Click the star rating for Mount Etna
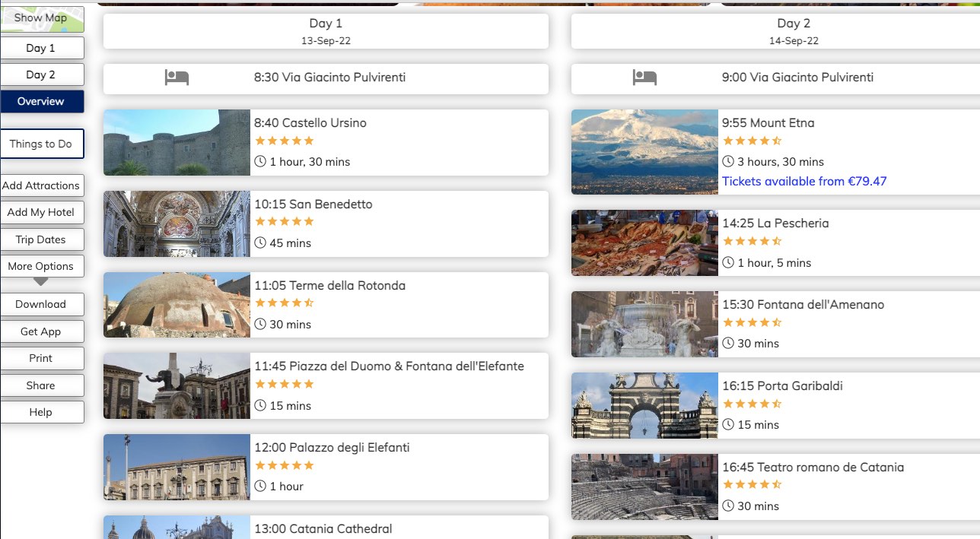Viewport: 980px width, 539px height. click(752, 141)
